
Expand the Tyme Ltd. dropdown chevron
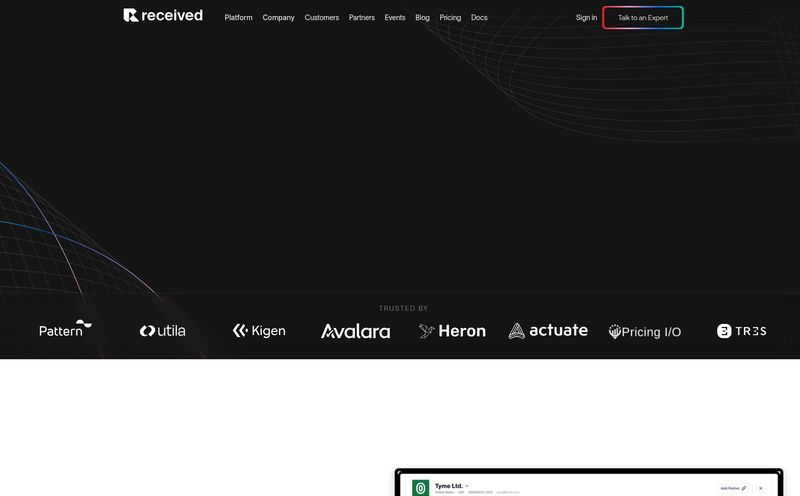point(467,486)
